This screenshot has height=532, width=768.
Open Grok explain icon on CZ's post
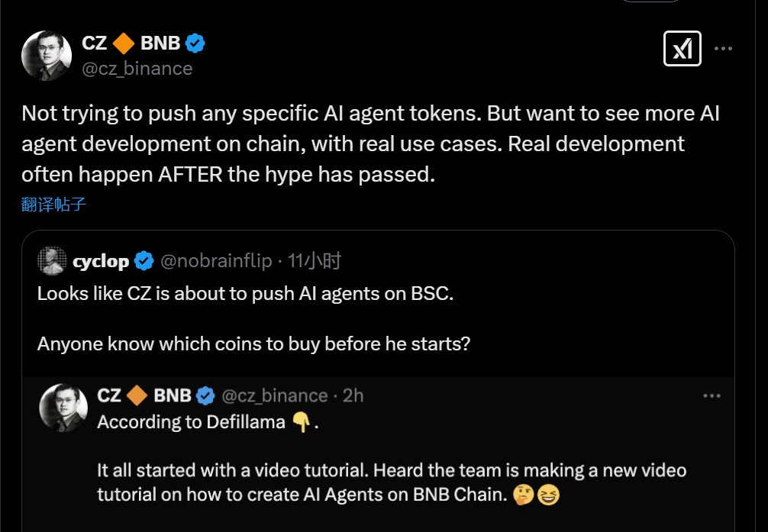[682, 50]
